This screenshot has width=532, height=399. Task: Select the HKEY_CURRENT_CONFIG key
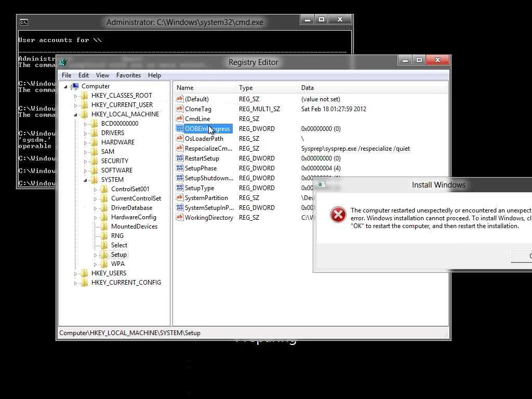coord(126,282)
